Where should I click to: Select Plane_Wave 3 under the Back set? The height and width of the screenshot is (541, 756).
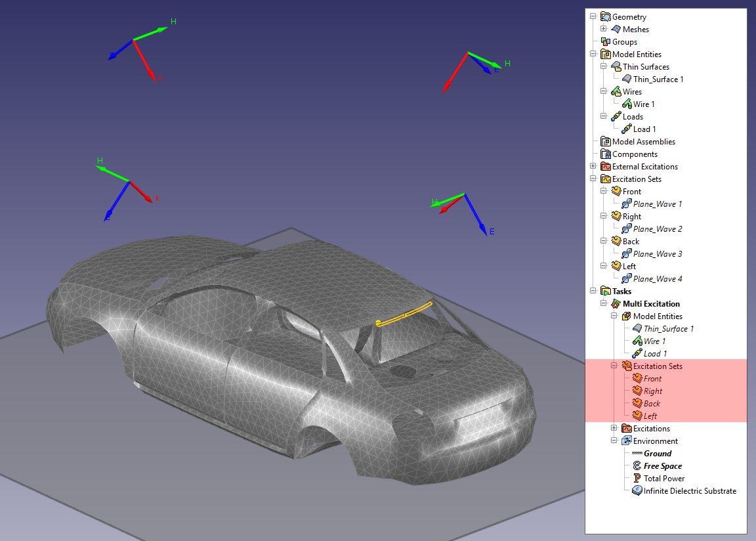657,254
